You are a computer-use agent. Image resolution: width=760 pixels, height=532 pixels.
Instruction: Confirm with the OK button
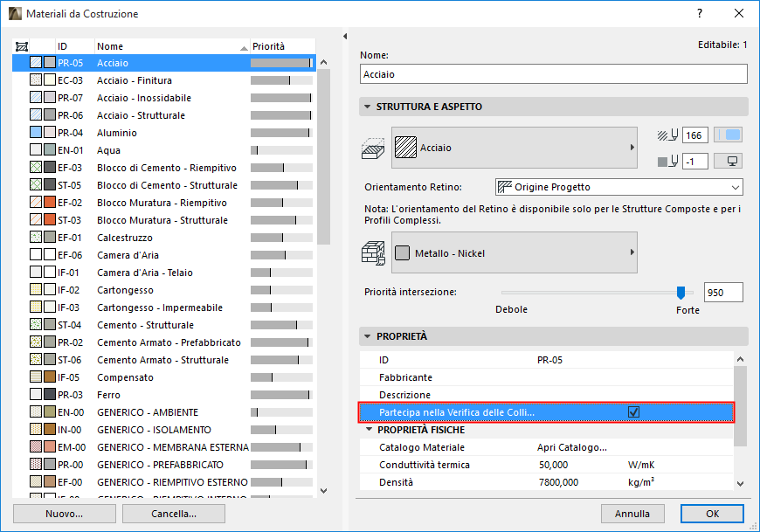click(712, 514)
